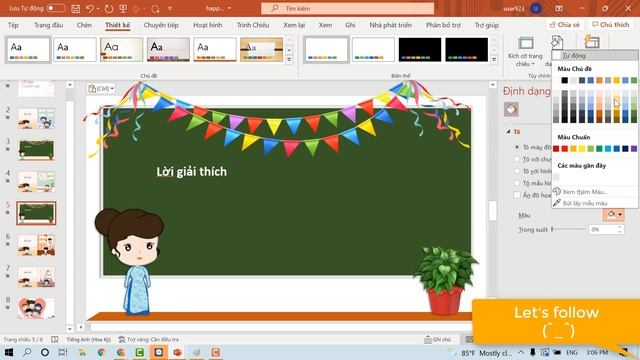Switch to the Trang đầu tab
The image size is (640, 360).
pos(49,25)
